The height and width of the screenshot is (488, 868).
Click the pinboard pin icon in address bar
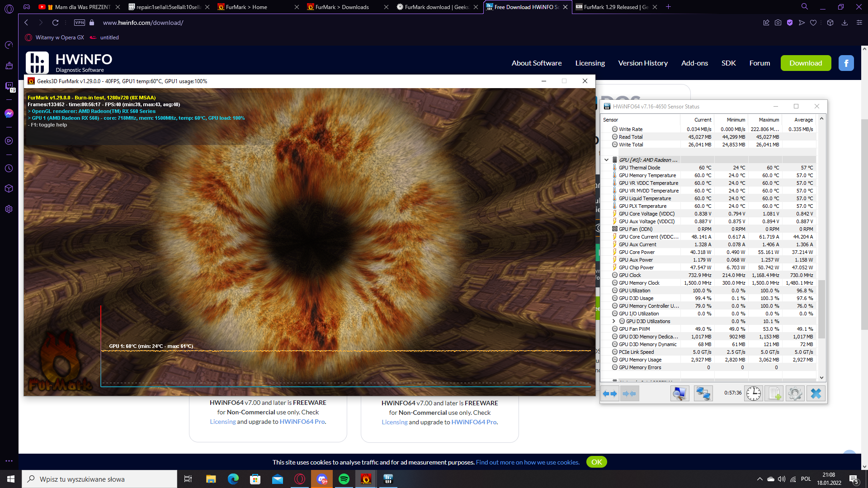[766, 23]
